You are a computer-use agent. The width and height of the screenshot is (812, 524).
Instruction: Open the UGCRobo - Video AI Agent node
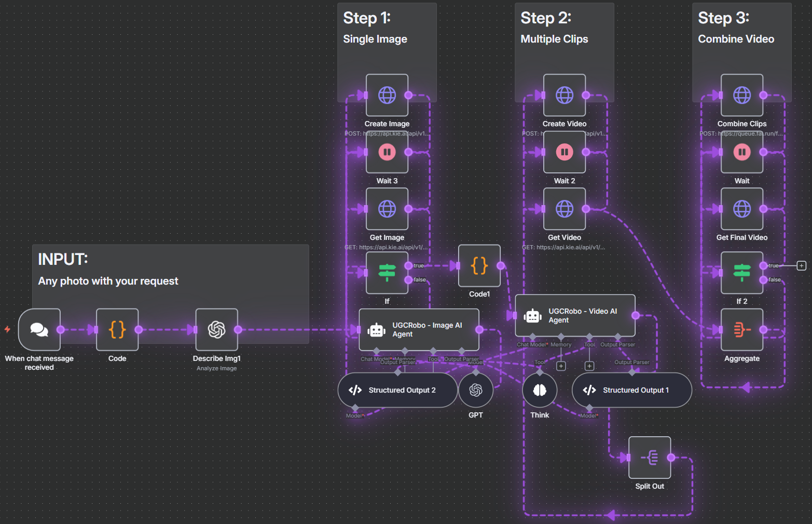click(x=575, y=316)
